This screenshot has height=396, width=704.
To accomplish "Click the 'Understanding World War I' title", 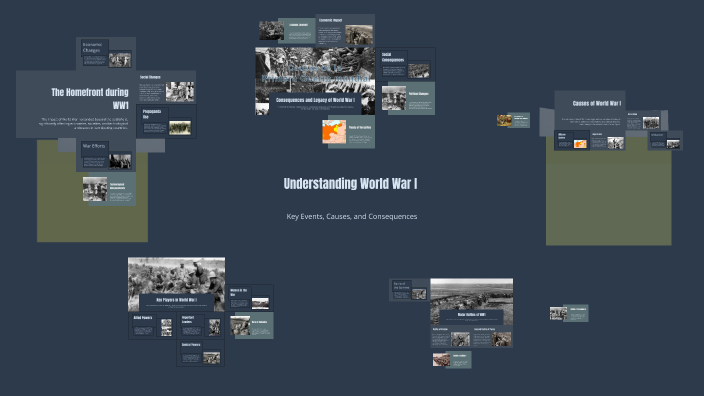I will tap(350, 184).
